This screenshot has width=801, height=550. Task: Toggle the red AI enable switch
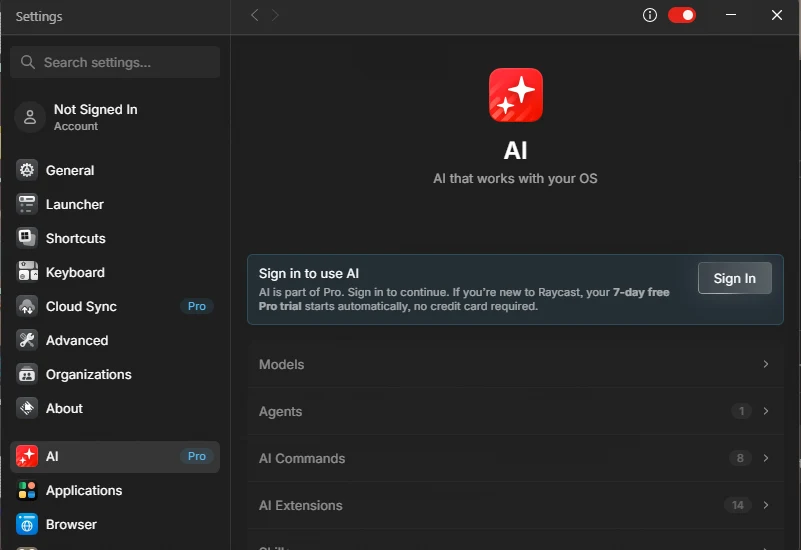click(681, 15)
